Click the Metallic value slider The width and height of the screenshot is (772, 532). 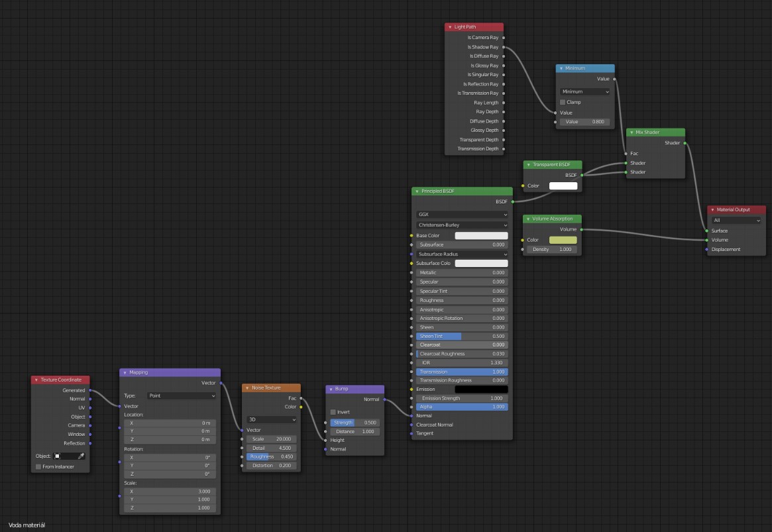(x=462, y=273)
